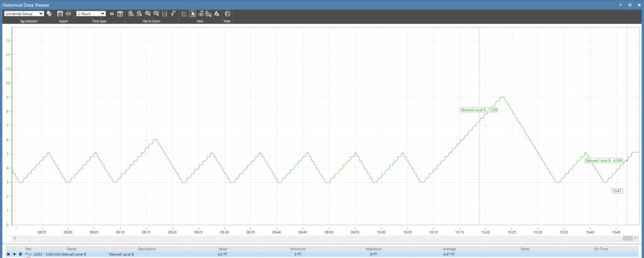
Task: Zoom out on the trend
Action: pyautogui.click(x=139, y=14)
